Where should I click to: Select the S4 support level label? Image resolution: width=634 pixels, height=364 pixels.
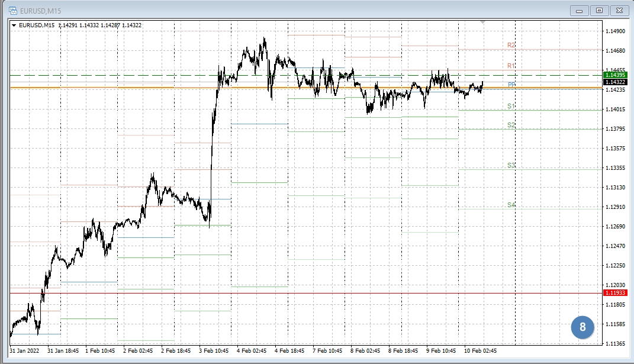click(511, 205)
